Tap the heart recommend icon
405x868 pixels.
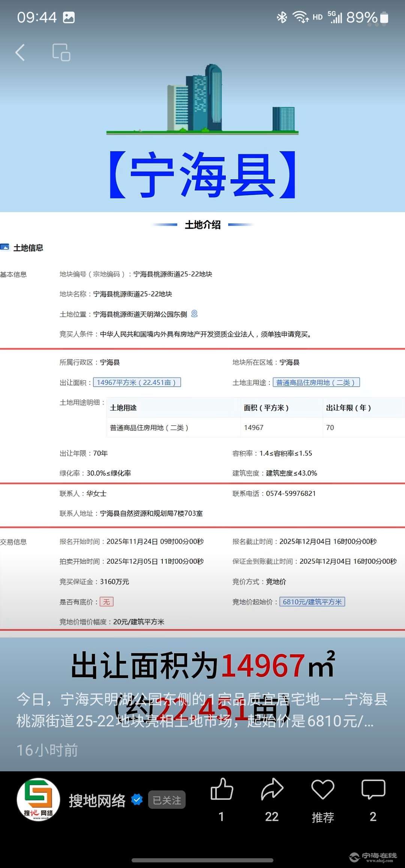click(322, 789)
